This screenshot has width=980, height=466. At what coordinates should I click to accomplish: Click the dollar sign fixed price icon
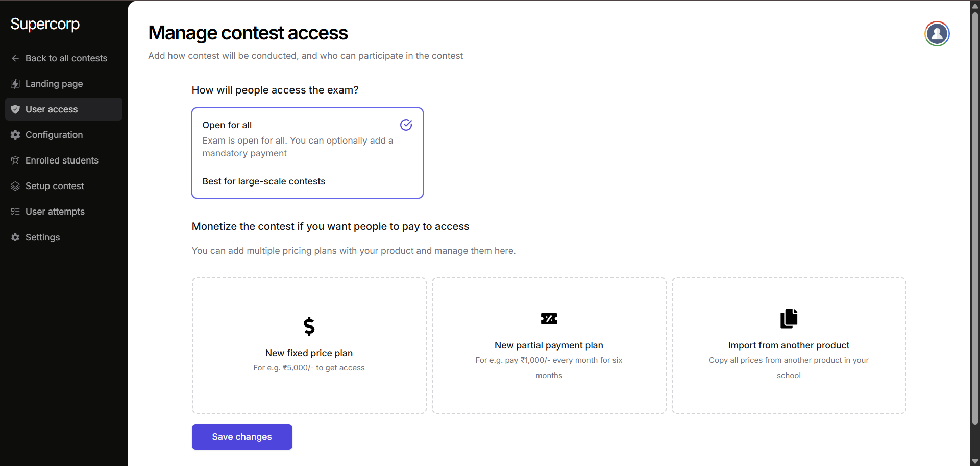pos(309,326)
